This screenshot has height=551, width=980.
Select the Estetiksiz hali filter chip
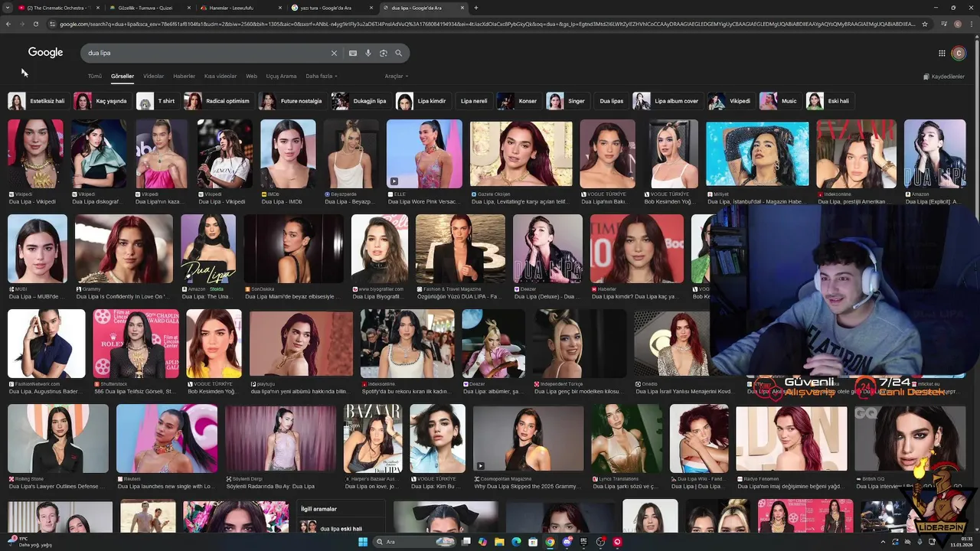[x=38, y=101]
